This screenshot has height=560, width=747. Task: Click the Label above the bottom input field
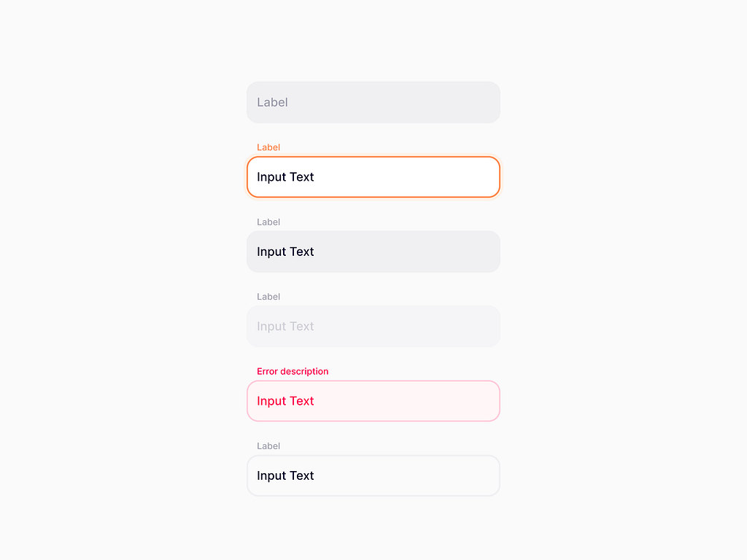point(268,446)
